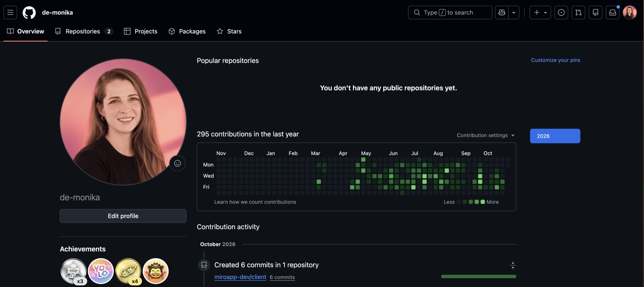Screen dimensions: 644x287
Task: Open the miroapp-dev/client repository link
Action: click(x=240, y=277)
